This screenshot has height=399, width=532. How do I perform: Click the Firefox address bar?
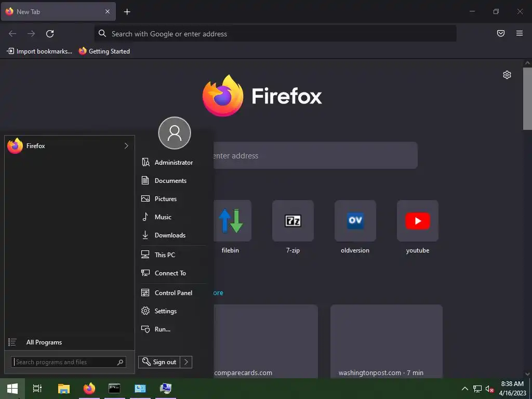(275, 34)
